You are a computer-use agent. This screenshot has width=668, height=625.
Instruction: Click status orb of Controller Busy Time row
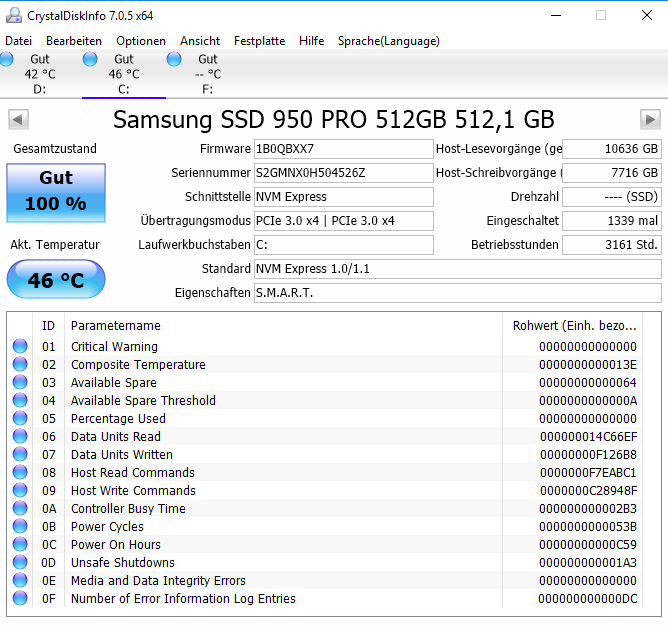20,508
